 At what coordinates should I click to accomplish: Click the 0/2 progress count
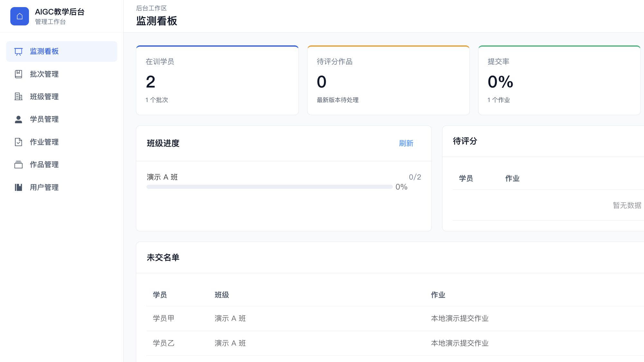[415, 177]
